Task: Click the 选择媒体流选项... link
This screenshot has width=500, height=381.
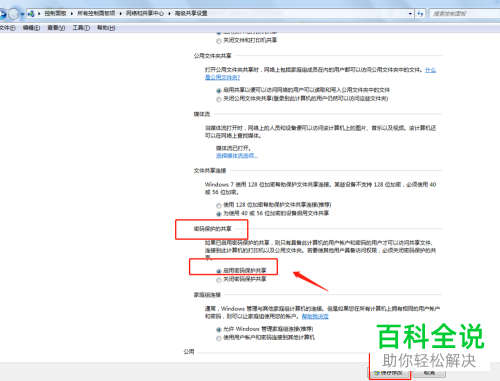Action: pyautogui.click(x=237, y=156)
